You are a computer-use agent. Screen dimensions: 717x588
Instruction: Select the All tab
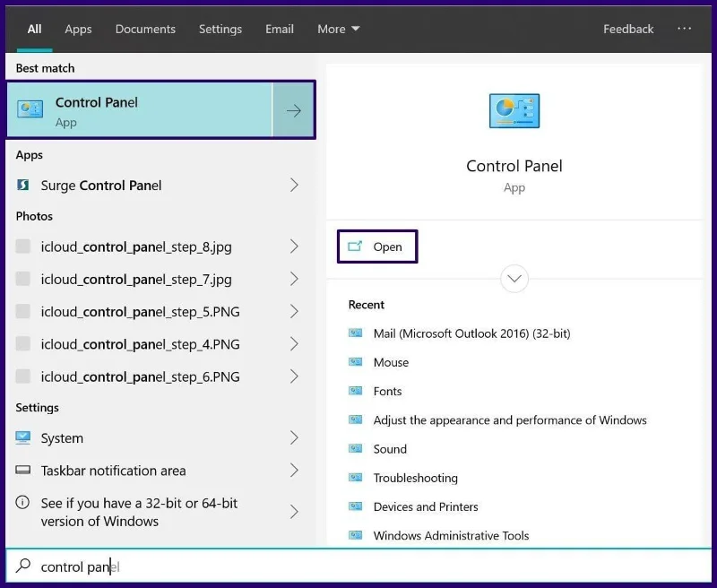34,29
